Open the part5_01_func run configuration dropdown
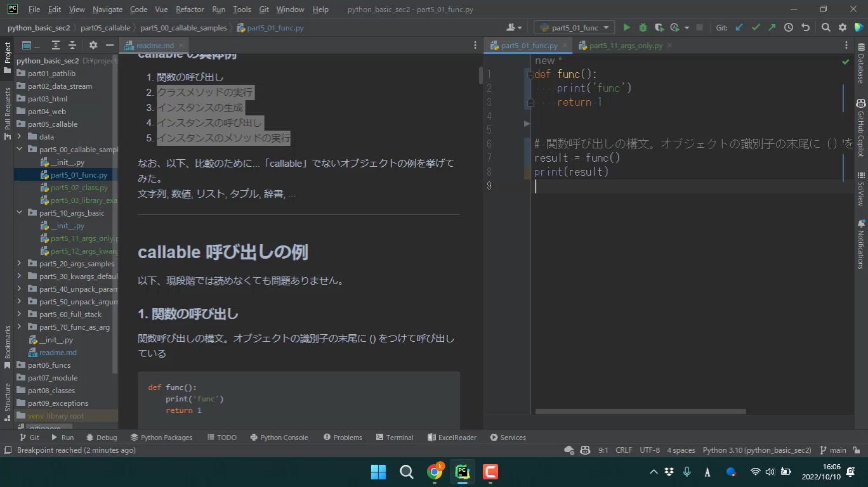The width and height of the screenshot is (868, 487). coord(574,27)
